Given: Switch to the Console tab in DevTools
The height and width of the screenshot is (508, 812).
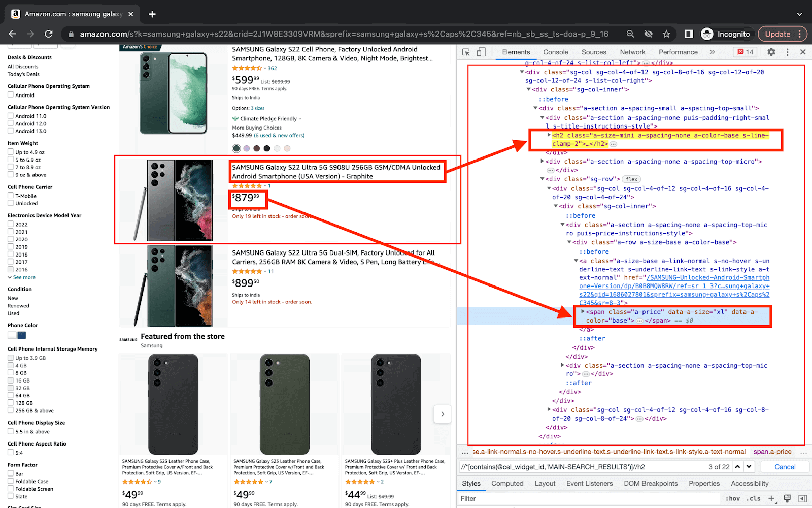Looking at the screenshot, I should coord(556,52).
